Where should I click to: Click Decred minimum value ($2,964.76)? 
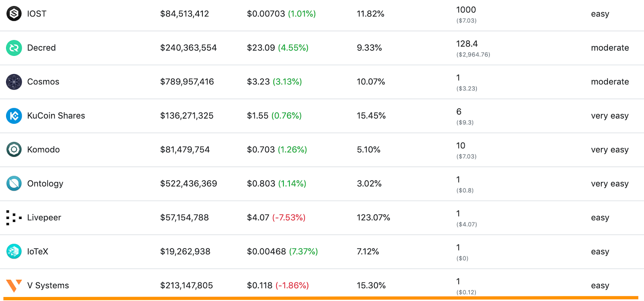tap(473, 55)
